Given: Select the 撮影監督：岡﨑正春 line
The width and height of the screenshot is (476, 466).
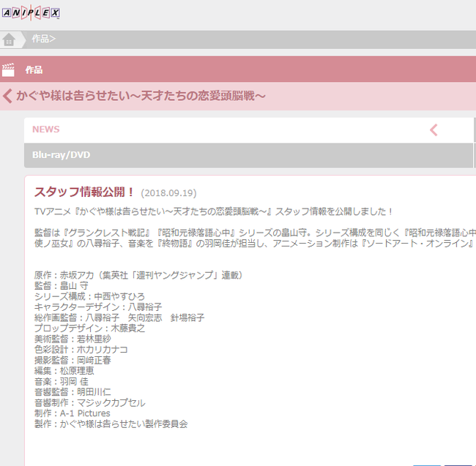Looking at the screenshot, I should coord(72,360).
